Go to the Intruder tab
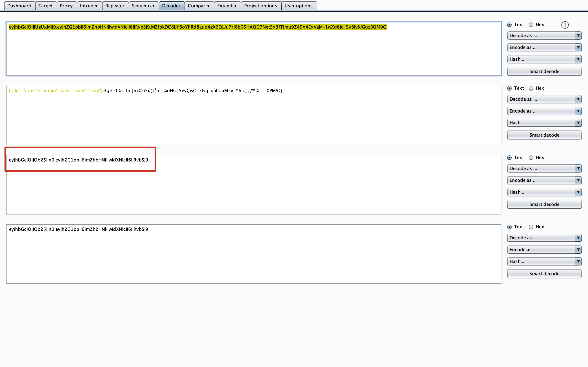 [x=89, y=6]
